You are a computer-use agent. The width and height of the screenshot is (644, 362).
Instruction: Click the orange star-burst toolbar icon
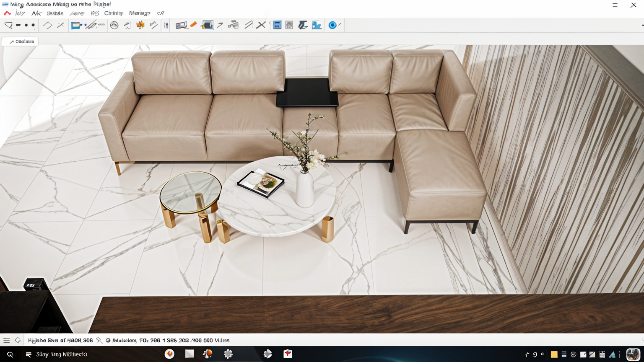140,25
